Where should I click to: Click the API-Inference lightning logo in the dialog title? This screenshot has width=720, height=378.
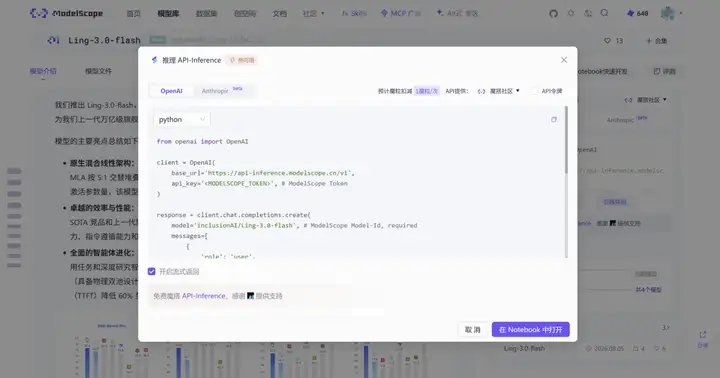pyautogui.click(x=154, y=60)
